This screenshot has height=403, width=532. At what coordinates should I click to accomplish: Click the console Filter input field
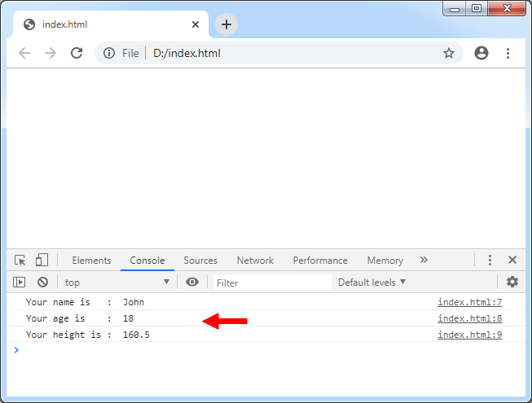click(271, 283)
